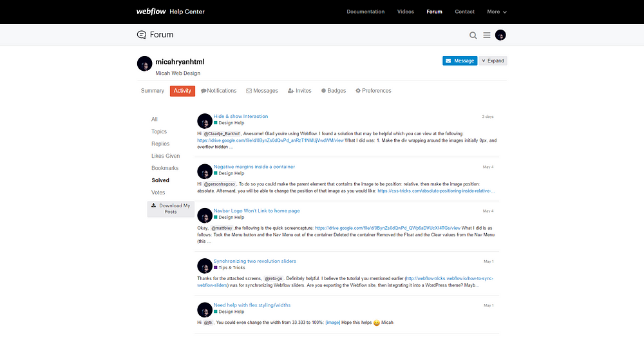Click May 1 date on Synchronizing sliders post
The image size is (644, 340).
488,261
